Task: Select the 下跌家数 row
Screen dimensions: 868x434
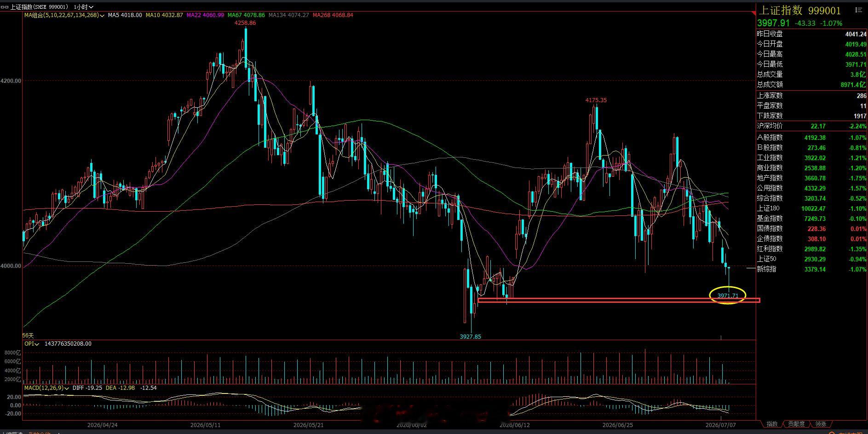Action: (812, 116)
